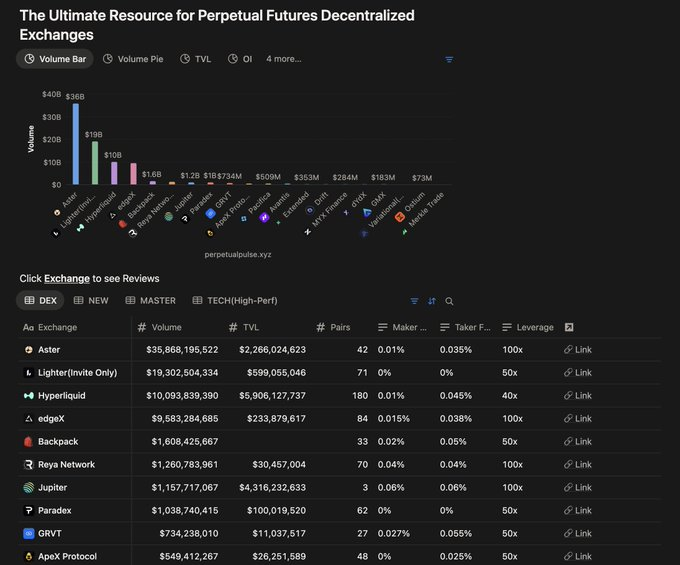Click the blue Aster volume bar
Viewport: 680px width, 565px height.
coord(75,143)
